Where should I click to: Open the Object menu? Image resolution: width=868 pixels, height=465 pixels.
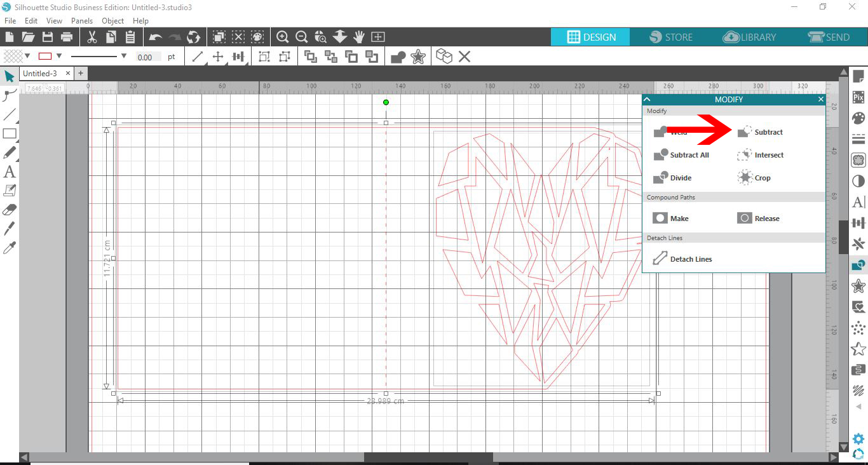click(x=113, y=21)
